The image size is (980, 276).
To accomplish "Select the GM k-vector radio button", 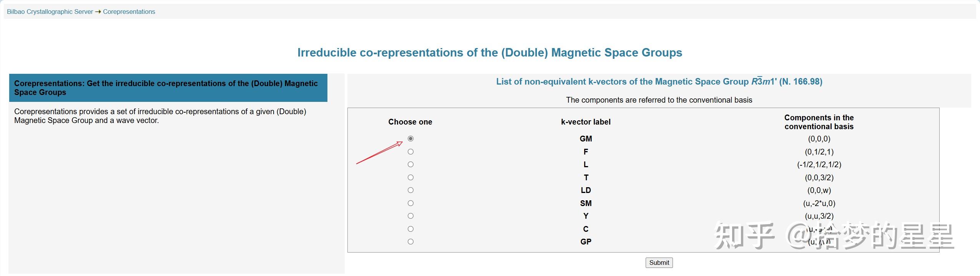I will click(x=410, y=139).
